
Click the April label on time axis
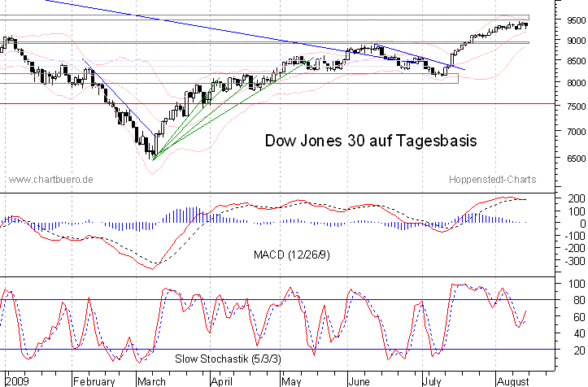point(221,382)
